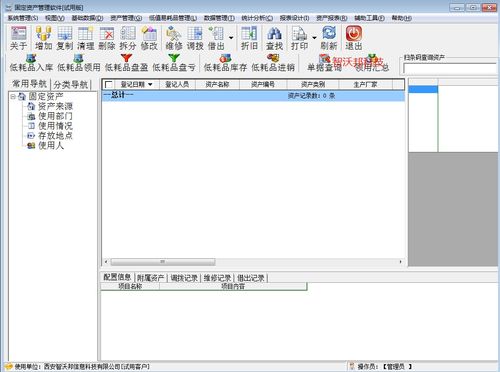Click the 登记日期 column sort arrow
500x372 pixels.
click(x=150, y=85)
